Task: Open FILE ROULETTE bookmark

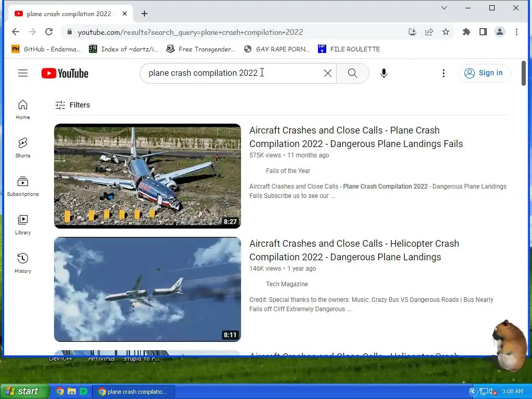Action: [x=349, y=49]
